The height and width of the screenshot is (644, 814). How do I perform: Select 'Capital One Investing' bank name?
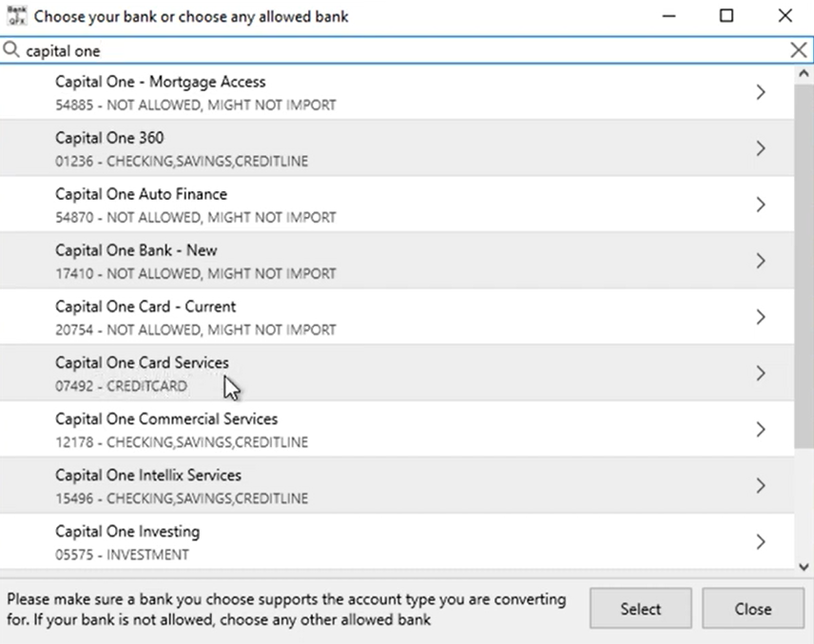click(127, 532)
